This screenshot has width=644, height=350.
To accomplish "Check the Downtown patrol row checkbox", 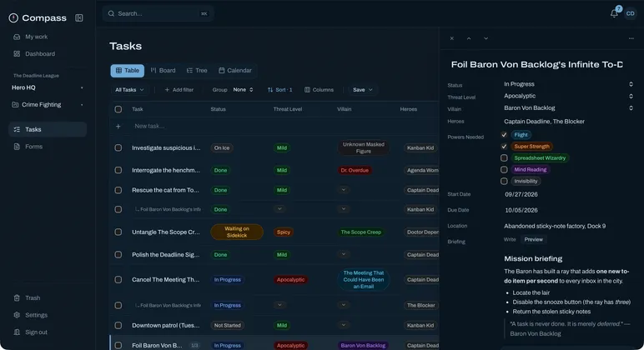I will pos(118,325).
